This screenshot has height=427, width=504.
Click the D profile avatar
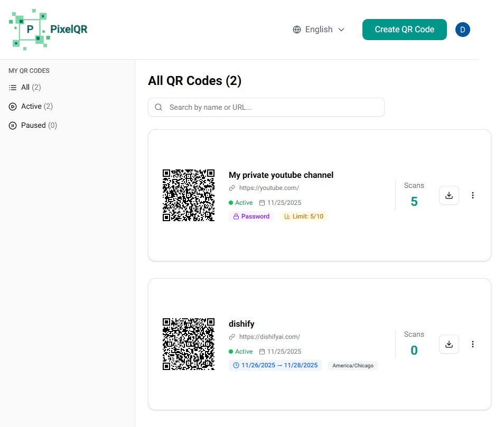[463, 30]
